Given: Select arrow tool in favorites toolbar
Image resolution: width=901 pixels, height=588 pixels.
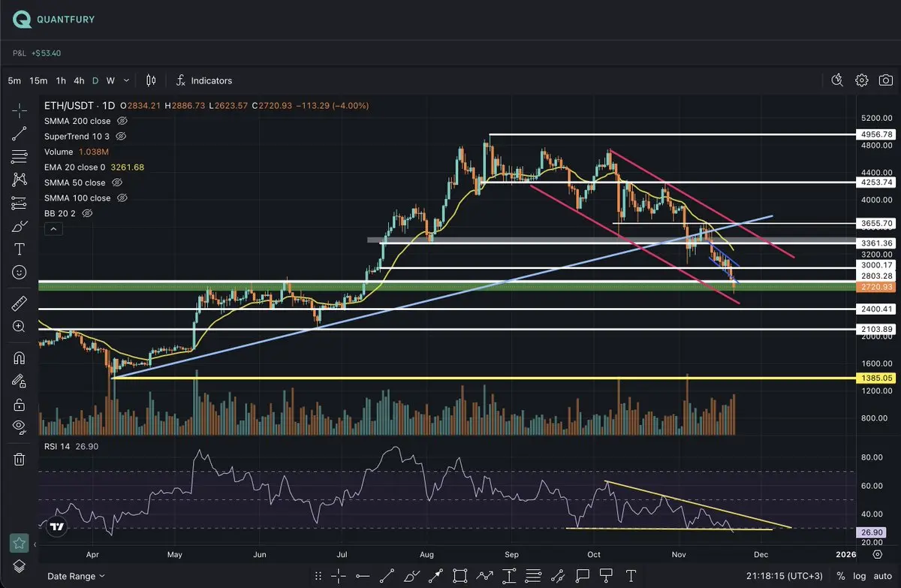Looking at the screenshot, I should click(x=435, y=576).
